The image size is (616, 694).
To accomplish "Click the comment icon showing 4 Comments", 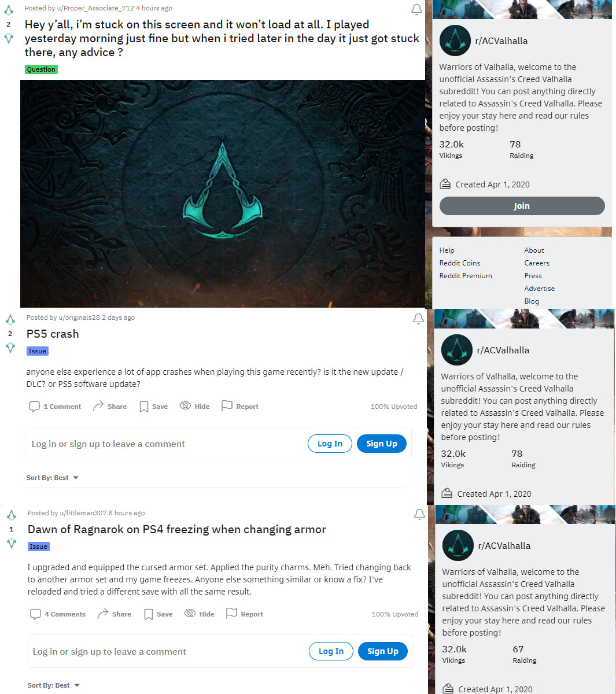I will coord(35,614).
